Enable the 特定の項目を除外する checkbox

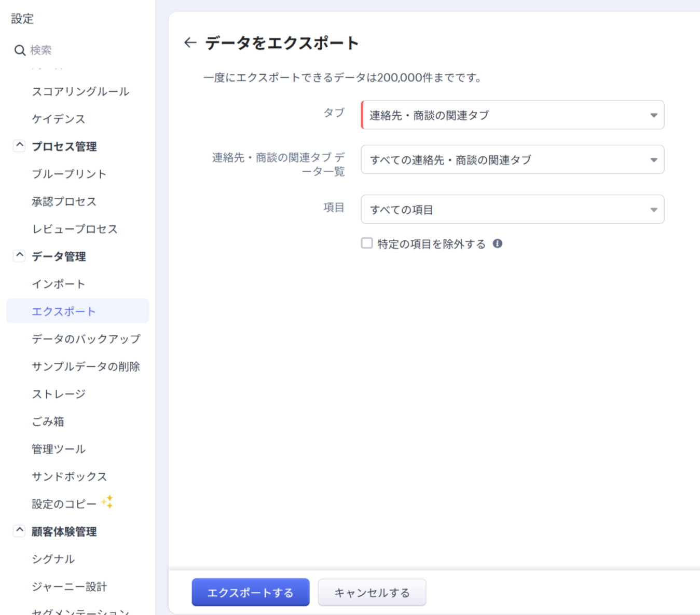367,243
